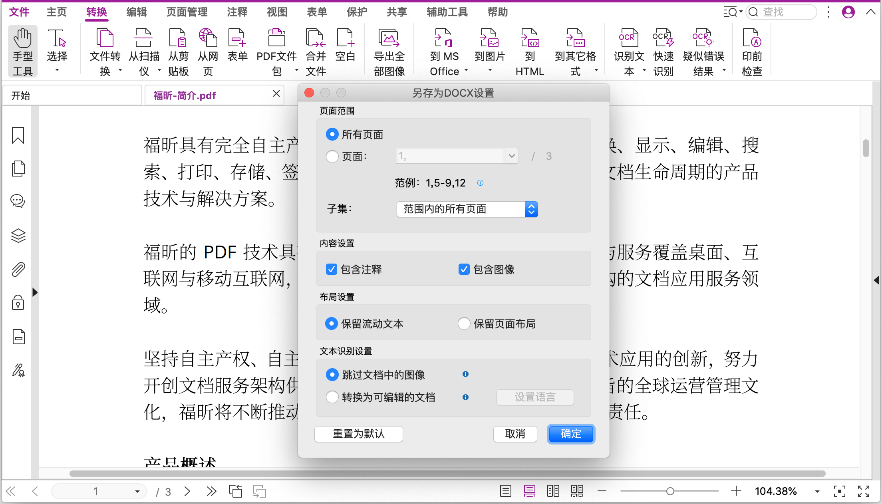Cancel the DOCX settings dialog
882x504 pixels.
click(515, 434)
